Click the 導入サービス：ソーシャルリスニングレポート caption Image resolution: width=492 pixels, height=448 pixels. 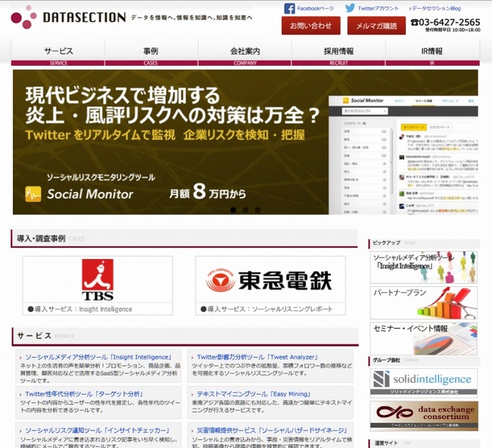pos(267,309)
